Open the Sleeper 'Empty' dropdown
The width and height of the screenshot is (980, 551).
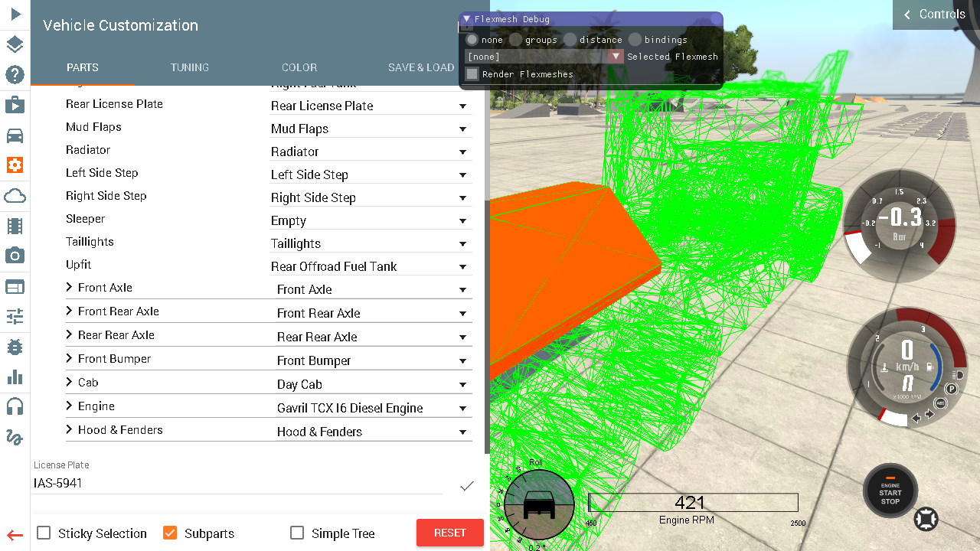[371, 220]
